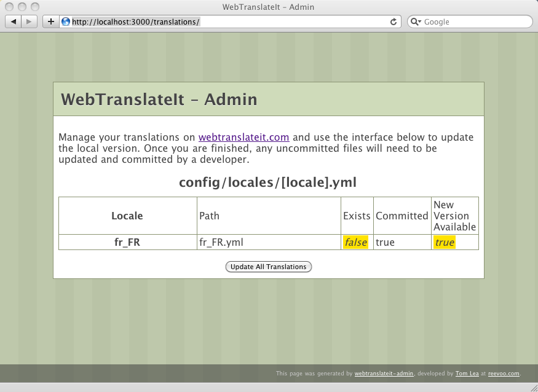The image size is (538, 392).
Task: Click the Committed column header
Action: coord(402,216)
